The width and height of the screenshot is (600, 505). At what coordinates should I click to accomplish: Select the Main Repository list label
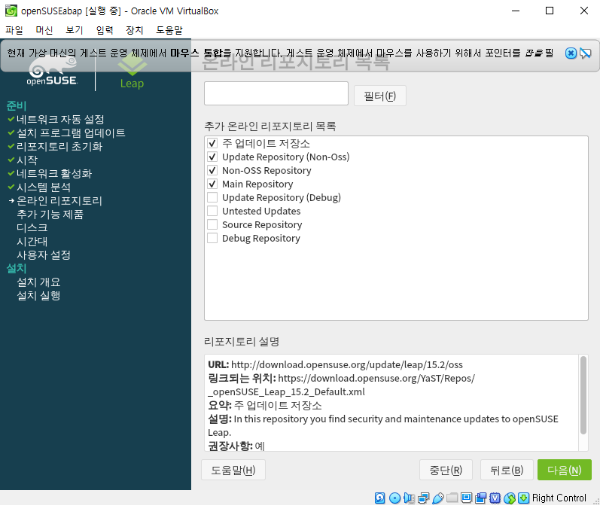pos(258,184)
